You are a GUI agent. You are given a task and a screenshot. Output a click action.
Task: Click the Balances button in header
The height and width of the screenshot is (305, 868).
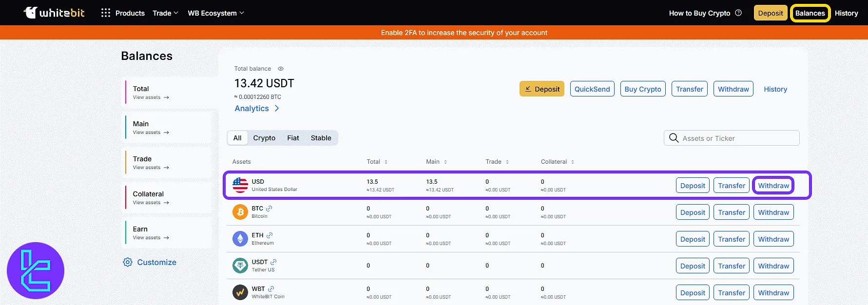click(810, 13)
